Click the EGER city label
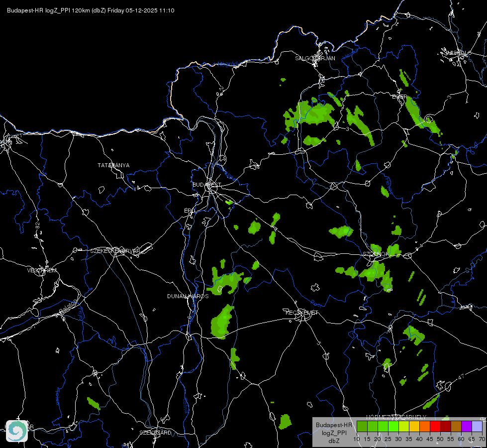Screen dimensions: 487x448 (399, 97)
